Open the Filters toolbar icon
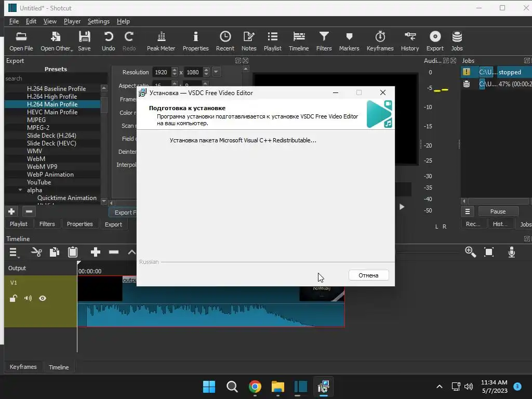532x399 pixels. (324, 42)
